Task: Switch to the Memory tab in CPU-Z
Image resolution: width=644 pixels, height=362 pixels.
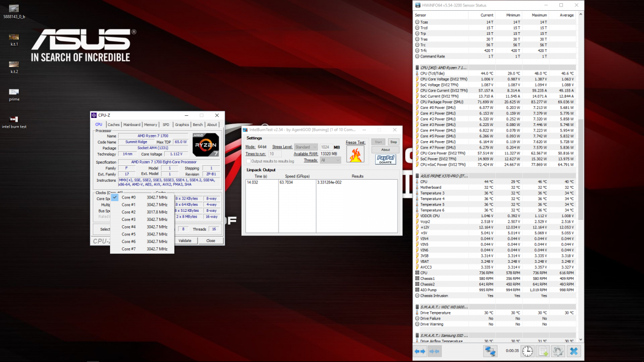Action: tap(151, 124)
